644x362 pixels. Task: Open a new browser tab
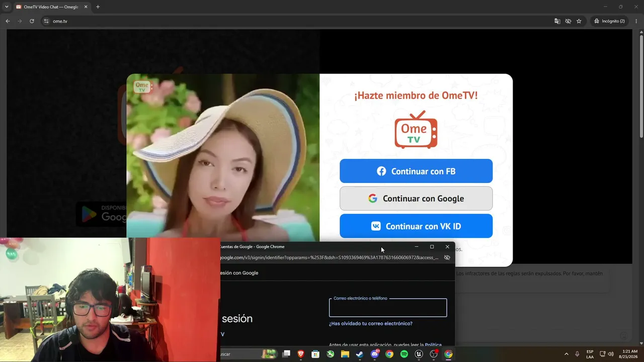[x=98, y=7]
